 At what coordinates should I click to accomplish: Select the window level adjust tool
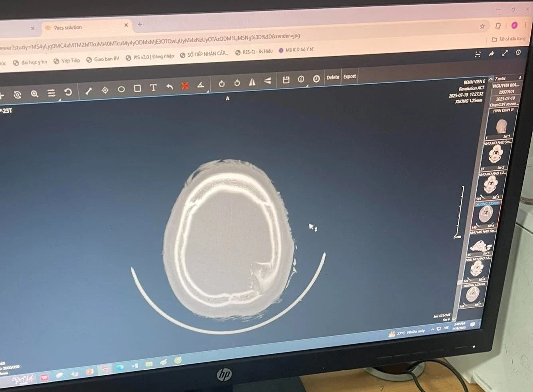(17, 95)
